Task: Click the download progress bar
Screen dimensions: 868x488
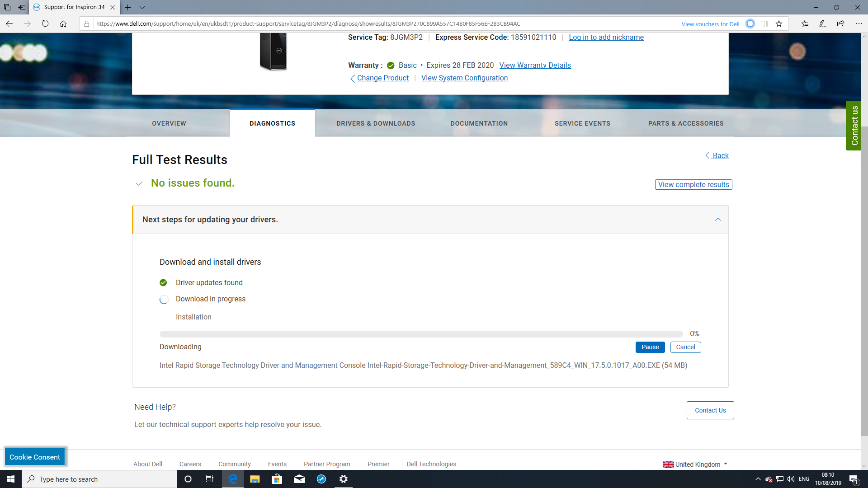Action: (x=421, y=334)
